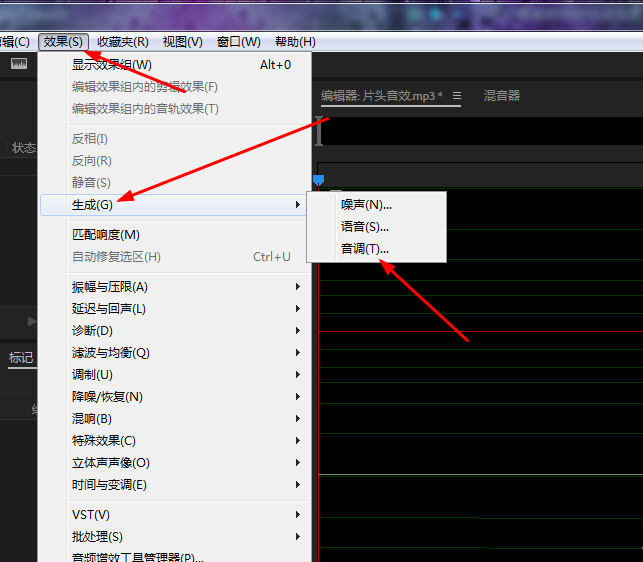The height and width of the screenshot is (562, 643).
Task: Expand the 生成(G) submenu
Action: [176, 205]
